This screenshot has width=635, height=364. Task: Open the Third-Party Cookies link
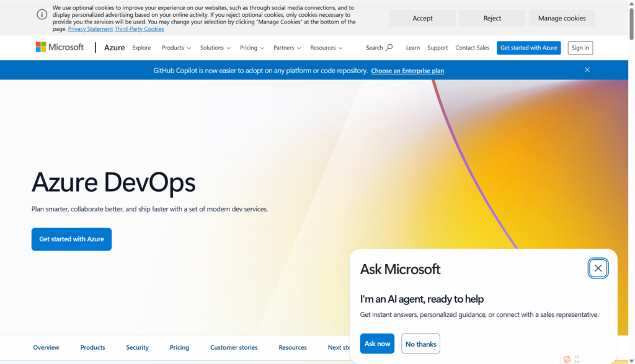140,29
